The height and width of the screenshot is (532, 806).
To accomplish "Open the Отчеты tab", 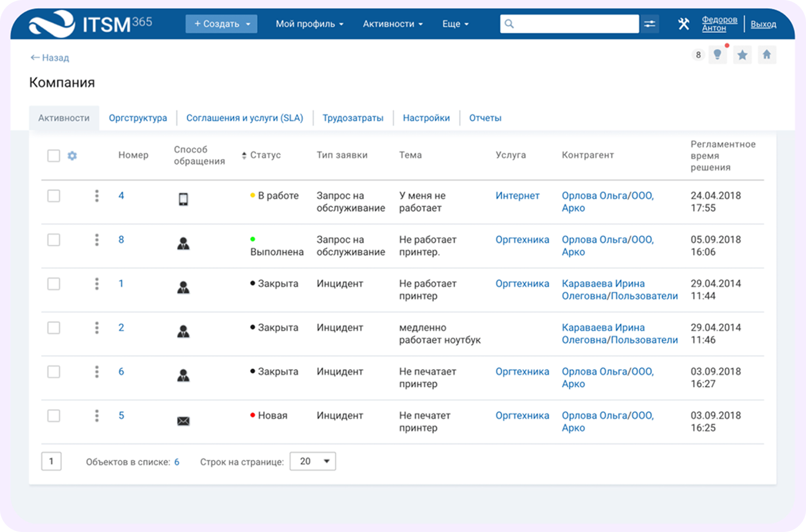I will [485, 118].
